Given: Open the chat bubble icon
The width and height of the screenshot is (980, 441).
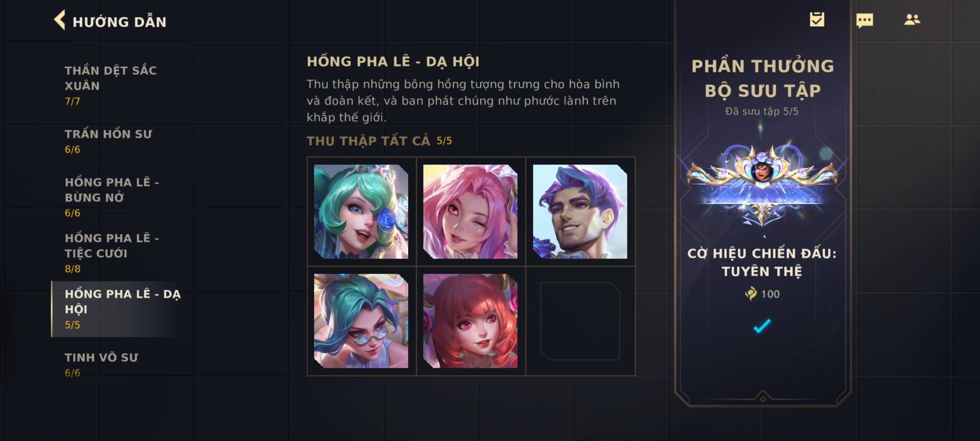Looking at the screenshot, I should click(x=864, y=20).
